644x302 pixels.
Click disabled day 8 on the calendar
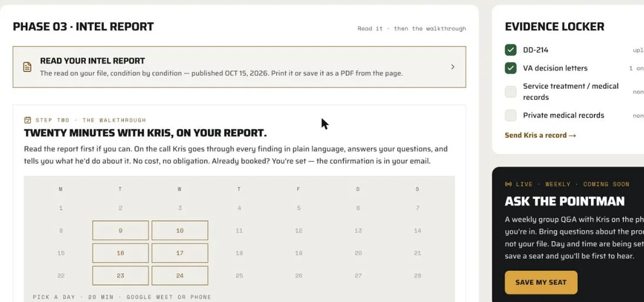[x=61, y=230]
